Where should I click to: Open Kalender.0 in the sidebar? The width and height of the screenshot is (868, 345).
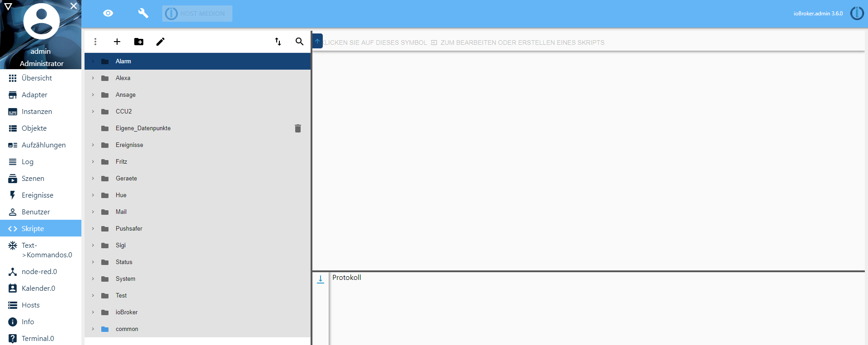coord(41,288)
